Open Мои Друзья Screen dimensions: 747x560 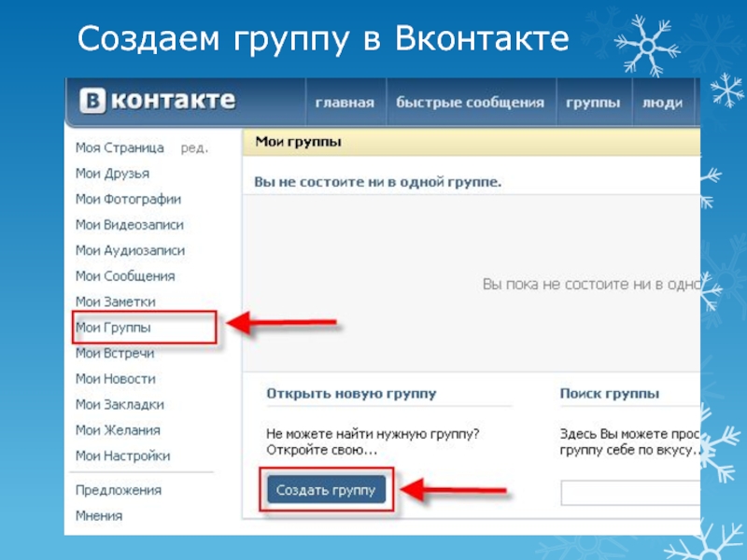pos(112,174)
